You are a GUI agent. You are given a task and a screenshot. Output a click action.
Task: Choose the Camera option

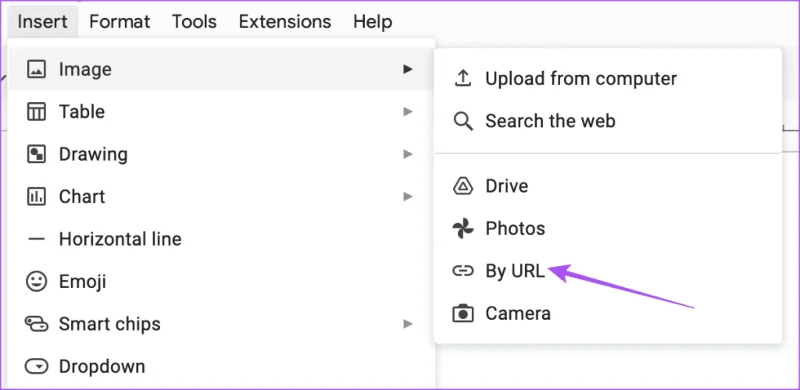608,313
